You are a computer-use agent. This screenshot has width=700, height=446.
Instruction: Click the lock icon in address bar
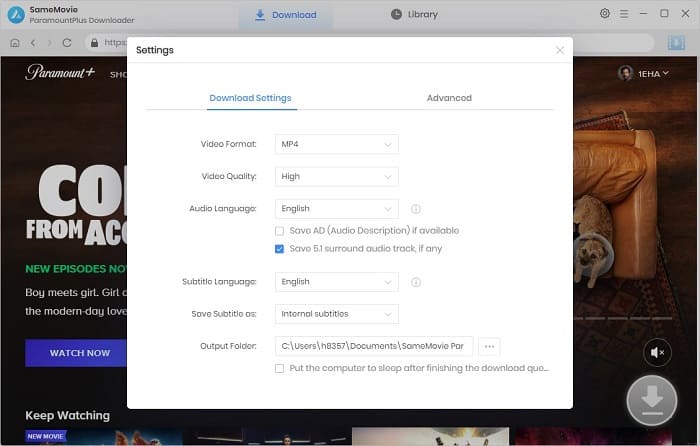[94, 43]
